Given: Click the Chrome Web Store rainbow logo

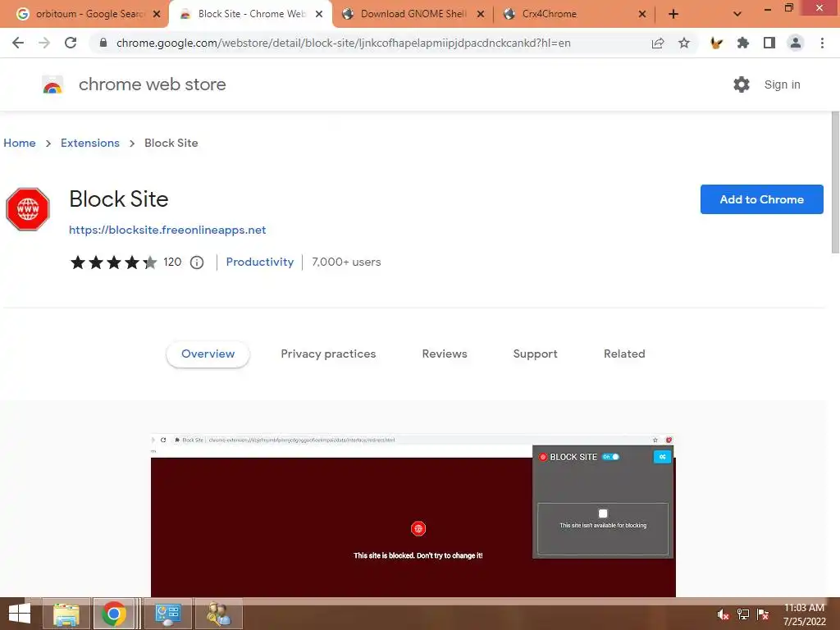Looking at the screenshot, I should tap(52, 84).
